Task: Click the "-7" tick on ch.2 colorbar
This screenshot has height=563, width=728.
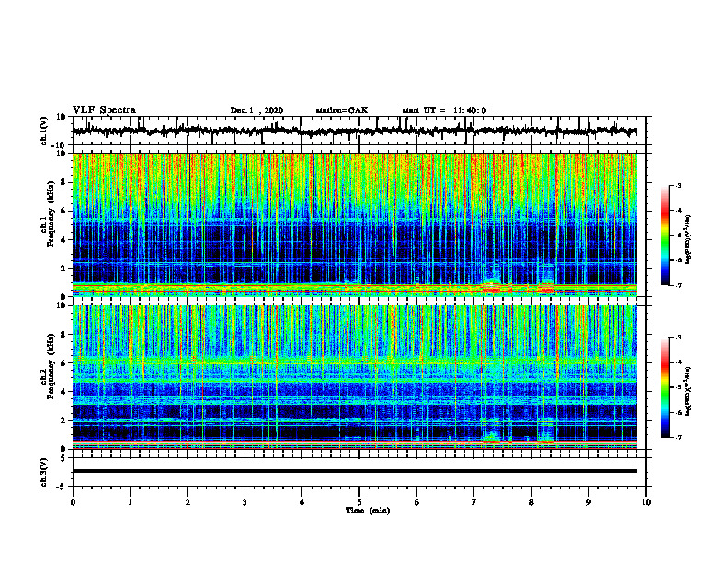Action: [677, 437]
